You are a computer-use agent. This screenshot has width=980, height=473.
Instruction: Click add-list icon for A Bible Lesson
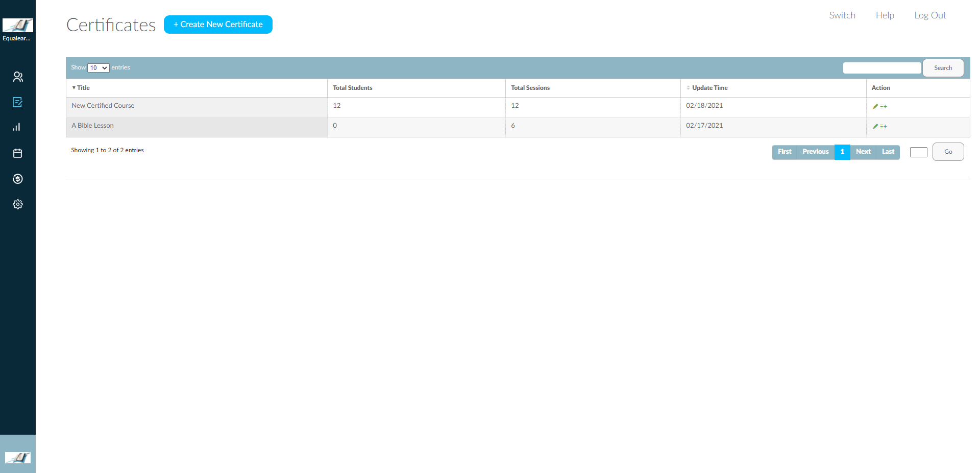[884, 126]
